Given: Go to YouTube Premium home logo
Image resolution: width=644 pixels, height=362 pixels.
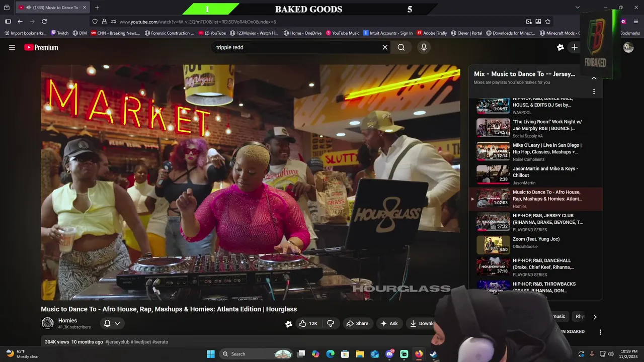Looking at the screenshot, I should (x=41, y=47).
